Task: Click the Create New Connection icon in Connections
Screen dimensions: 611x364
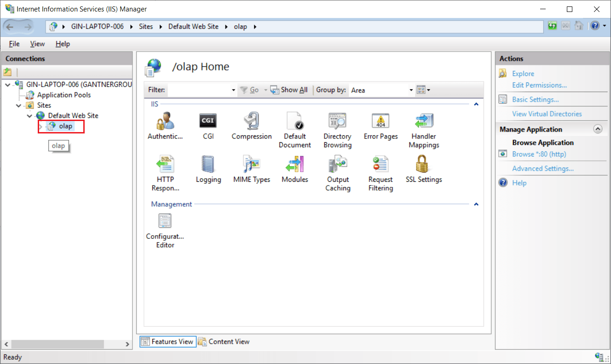Action: point(7,72)
